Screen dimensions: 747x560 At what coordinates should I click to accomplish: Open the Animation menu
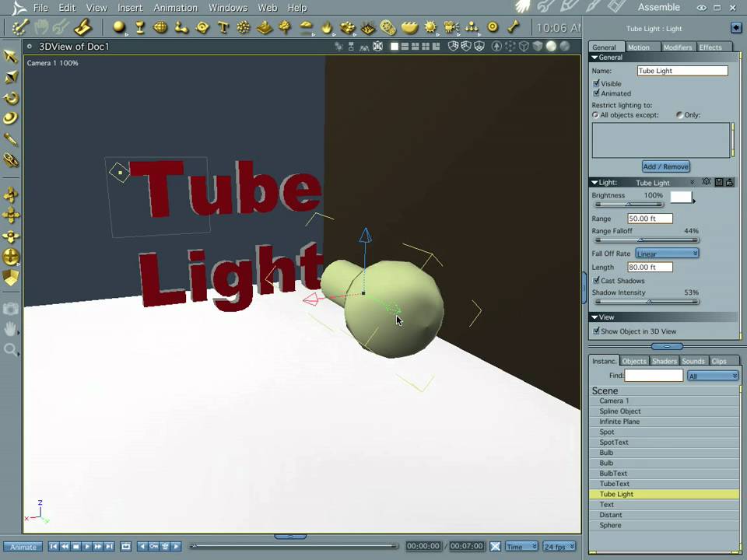click(x=175, y=8)
